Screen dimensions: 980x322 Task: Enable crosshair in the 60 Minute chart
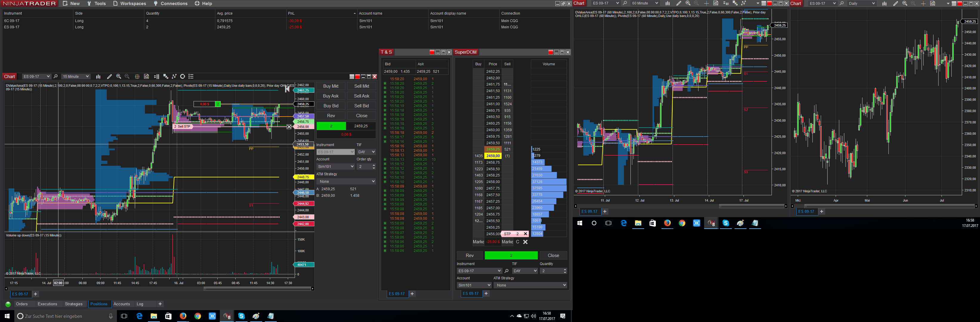[707, 3]
